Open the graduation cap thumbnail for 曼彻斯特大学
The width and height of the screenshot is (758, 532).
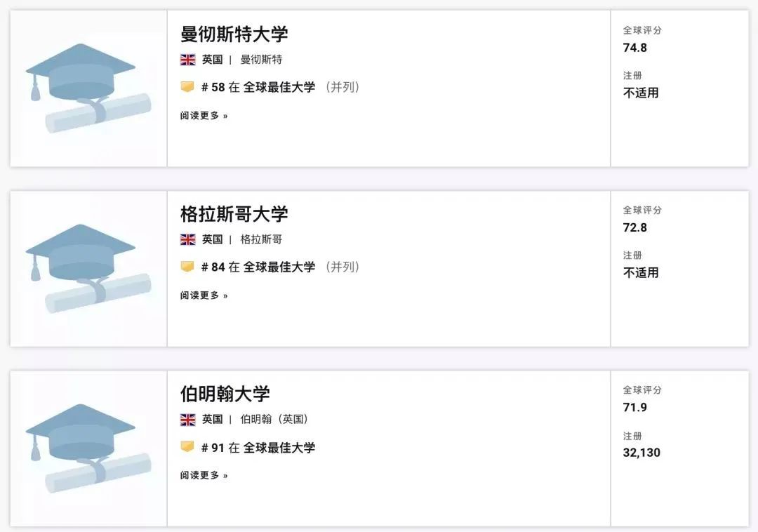coord(88,88)
